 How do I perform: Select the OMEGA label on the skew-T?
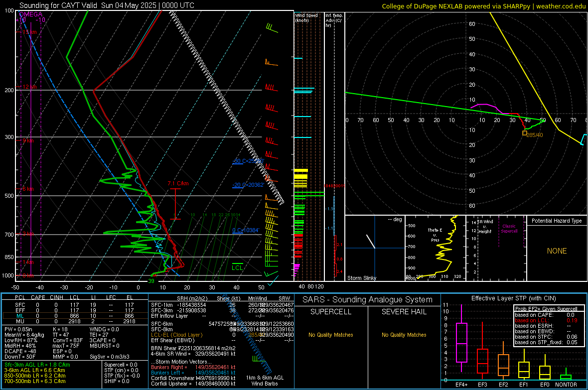(x=30, y=14)
